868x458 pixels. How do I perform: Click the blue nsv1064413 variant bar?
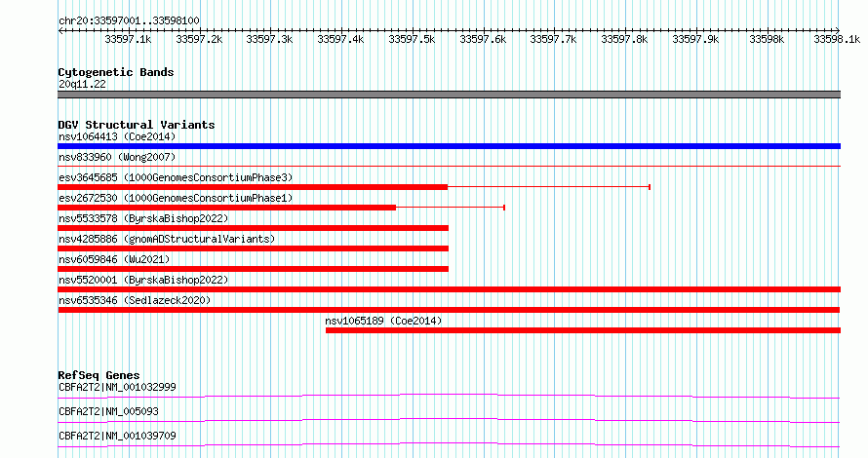click(449, 146)
